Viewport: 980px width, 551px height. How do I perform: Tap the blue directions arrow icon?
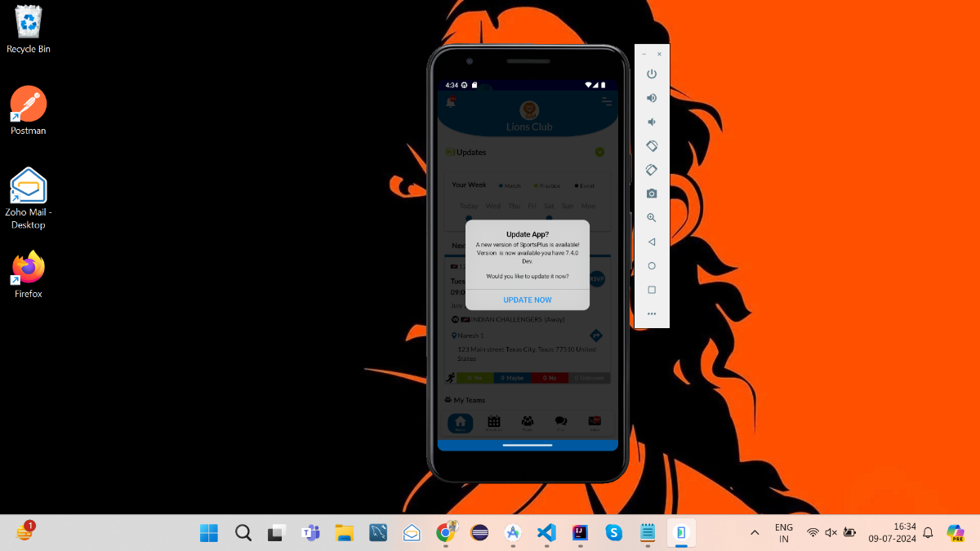[596, 335]
